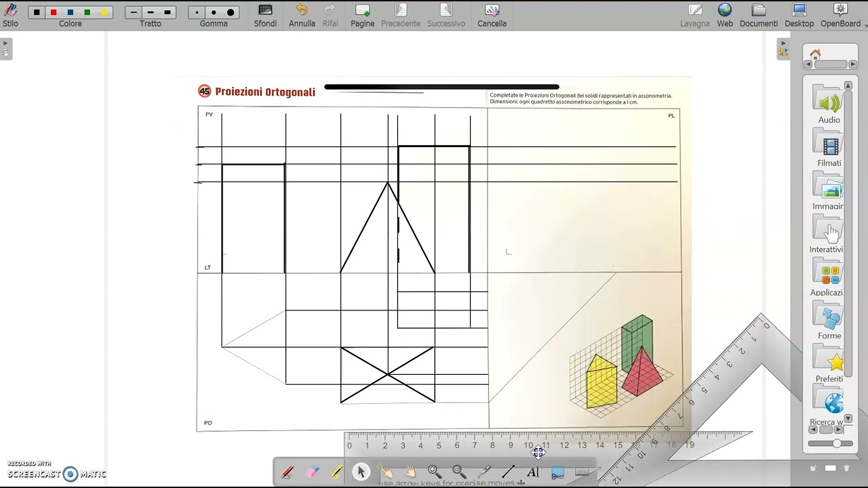This screenshot has height=488, width=868.
Task: Select the pen tool in stylus palette
Action: tap(288, 472)
